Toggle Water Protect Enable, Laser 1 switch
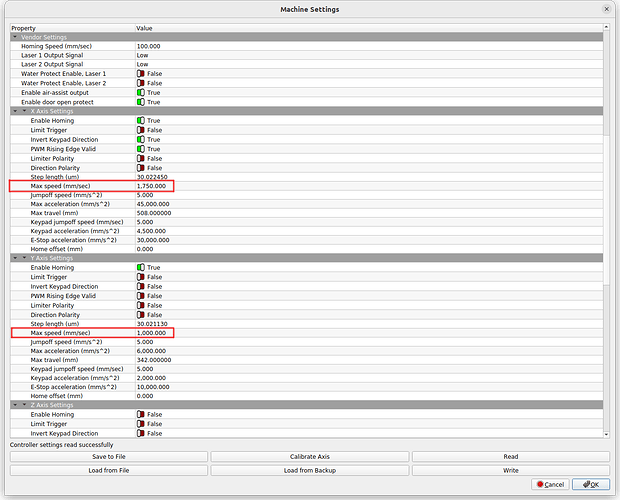Screen dimensions: 620x500 pos(141,74)
